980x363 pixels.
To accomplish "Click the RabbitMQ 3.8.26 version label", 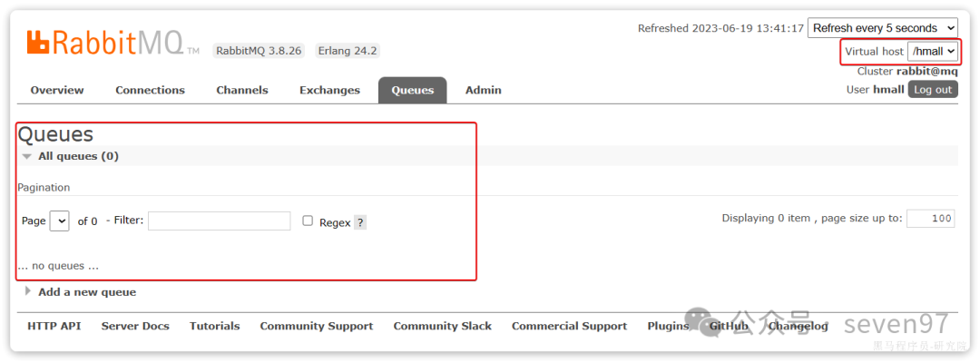I will click(259, 51).
